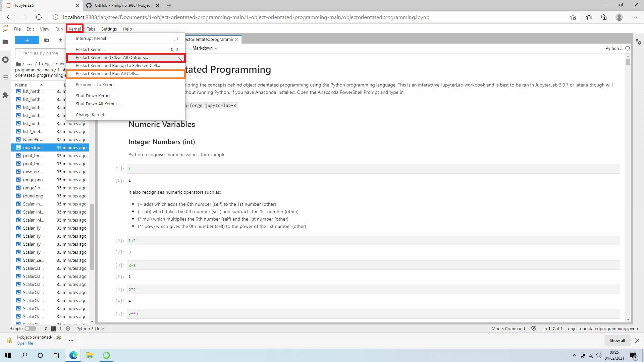Choose Restart Kernel and Clear All Outputs
The width and height of the screenshot is (644, 362).
click(125, 57)
